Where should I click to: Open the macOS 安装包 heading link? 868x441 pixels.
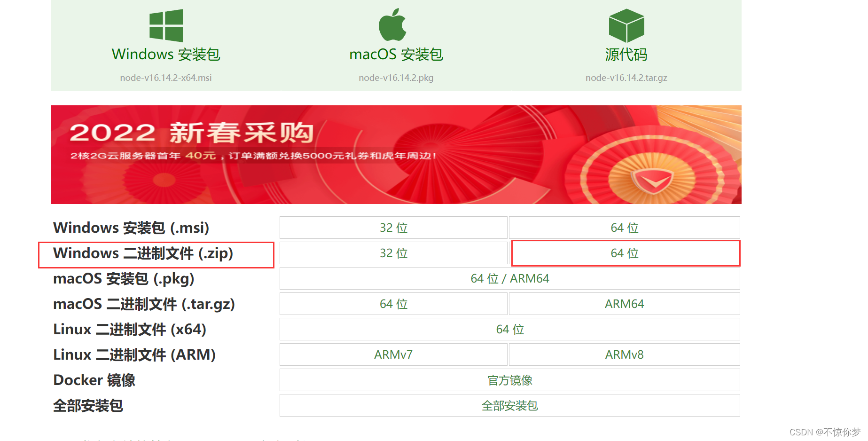pyautogui.click(x=396, y=54)
